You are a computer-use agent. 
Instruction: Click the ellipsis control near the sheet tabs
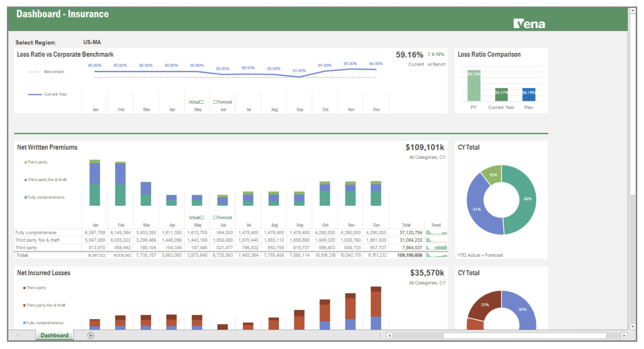[379, 335]
